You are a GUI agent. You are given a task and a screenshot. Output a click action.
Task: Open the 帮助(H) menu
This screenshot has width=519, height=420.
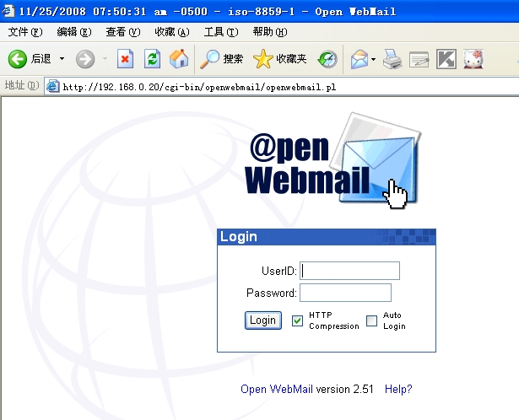[x=270, y=32]
